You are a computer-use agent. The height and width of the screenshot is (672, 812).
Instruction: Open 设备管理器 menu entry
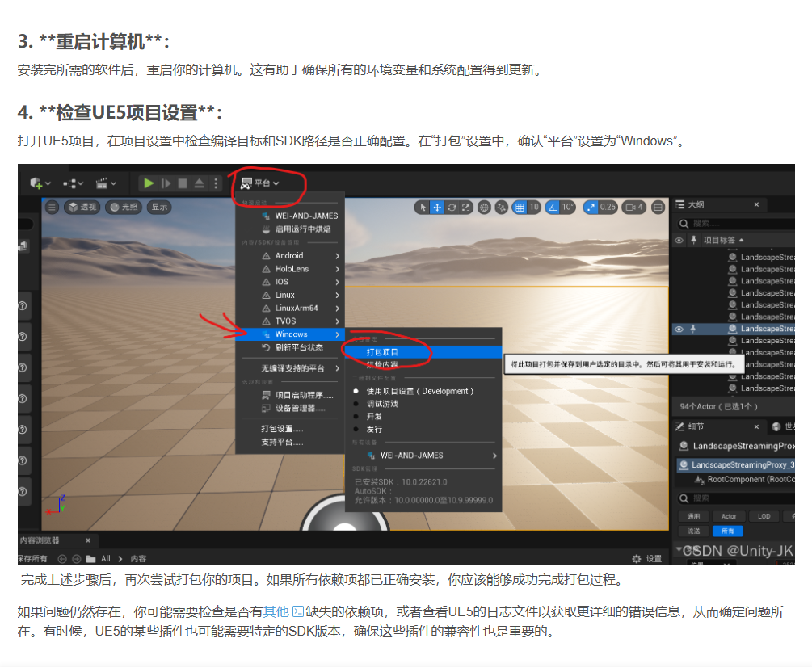point(290,408)
